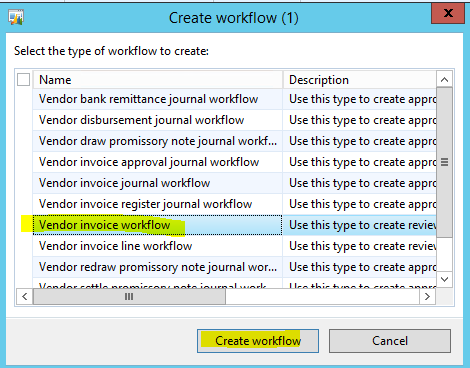Viewport: 470px width, 368px height.
Task: Select Vendor bank remittance journal workflow row
Action: click(234, 99)
